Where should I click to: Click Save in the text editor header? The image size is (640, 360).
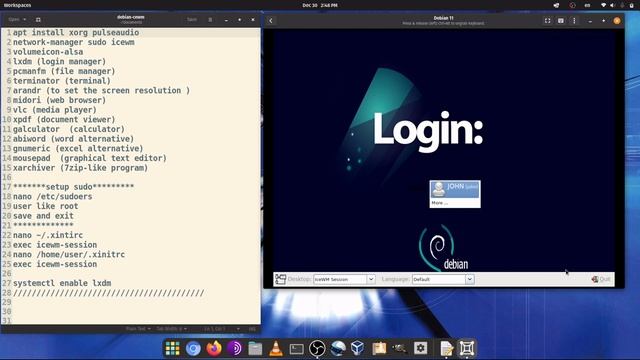pyautogui.click(x=192, y=20)
